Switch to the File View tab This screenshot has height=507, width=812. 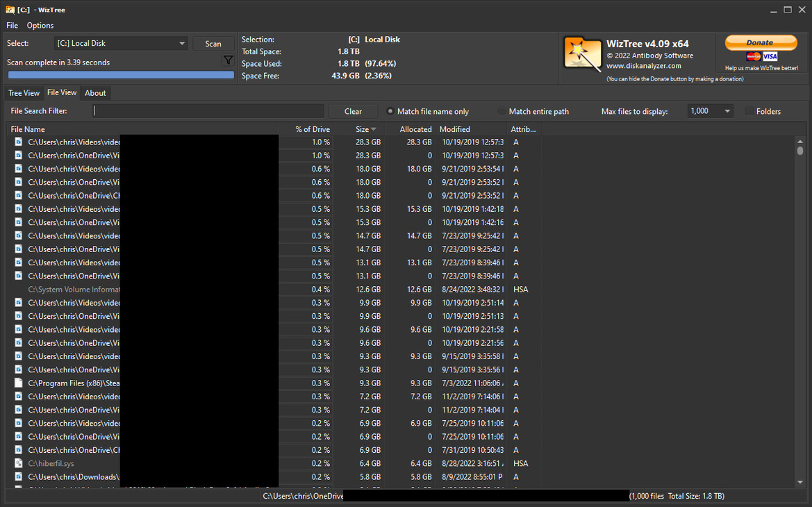[62, 92]
